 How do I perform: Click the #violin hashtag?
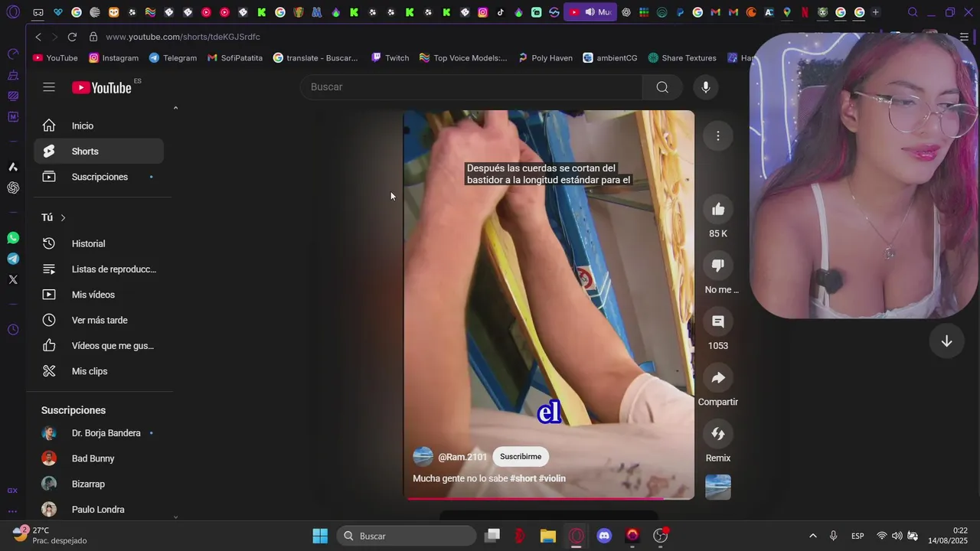pyautogui.click(x=552, y=479)
